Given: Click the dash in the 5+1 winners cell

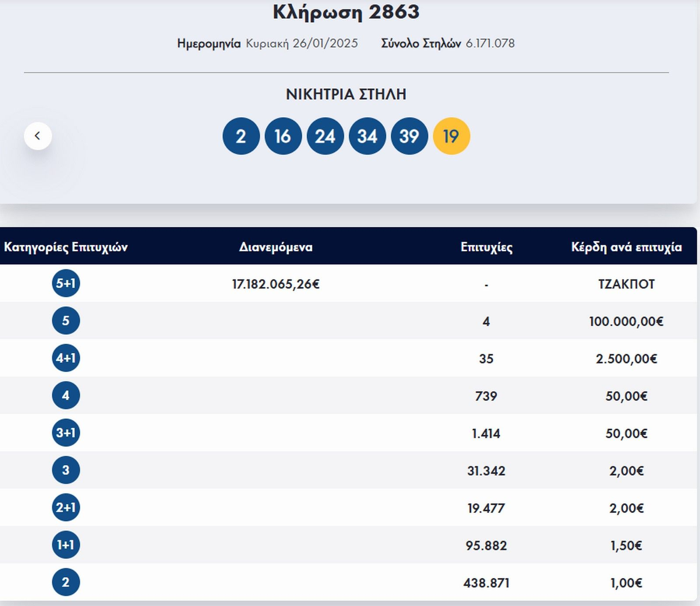Looking at the screenshot, I should click(486, 285).
